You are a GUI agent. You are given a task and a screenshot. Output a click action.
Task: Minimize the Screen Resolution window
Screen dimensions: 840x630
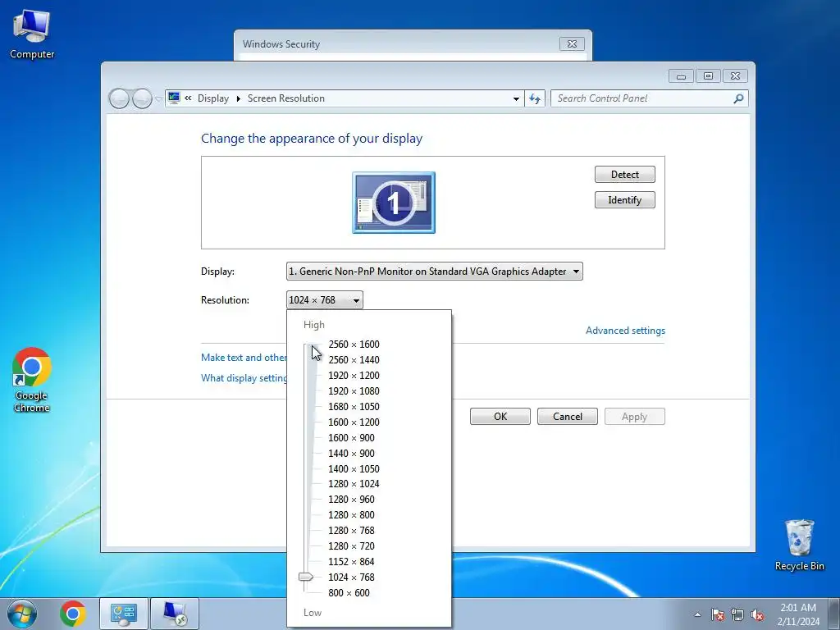tap(681, 76)
